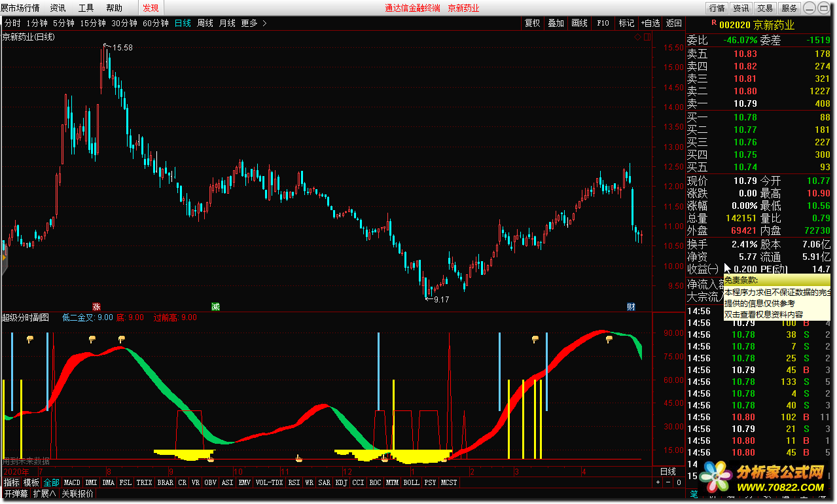Expand the 扩展 panel
837x504 pixels.
[45, 494]
